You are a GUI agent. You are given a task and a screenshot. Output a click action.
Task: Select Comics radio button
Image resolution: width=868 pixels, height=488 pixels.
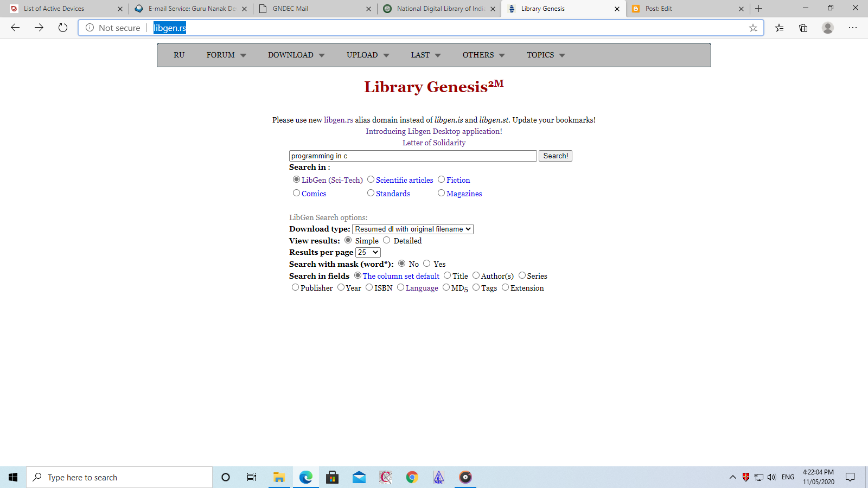[296, 193]
